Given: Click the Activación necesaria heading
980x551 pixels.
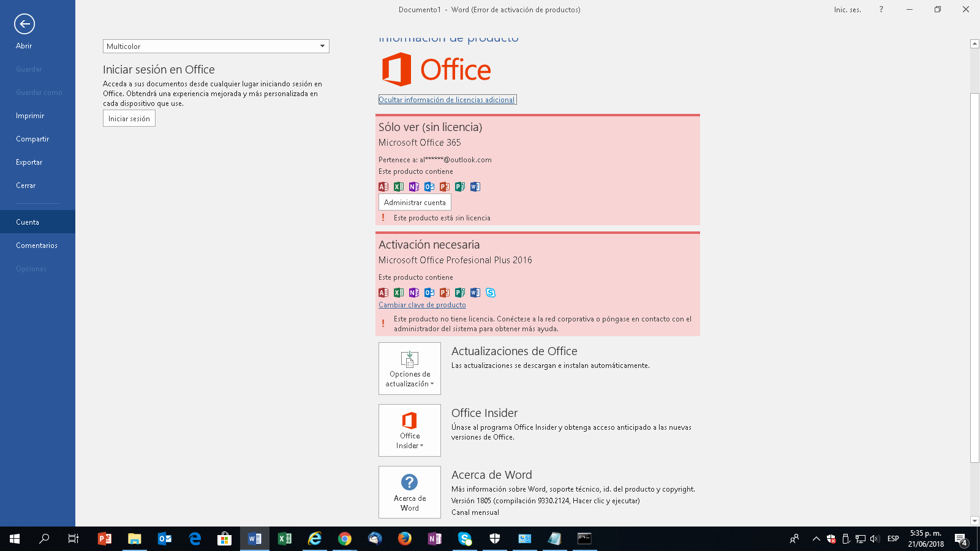Looking at the screenshot, I should click(x=429, y=244).
